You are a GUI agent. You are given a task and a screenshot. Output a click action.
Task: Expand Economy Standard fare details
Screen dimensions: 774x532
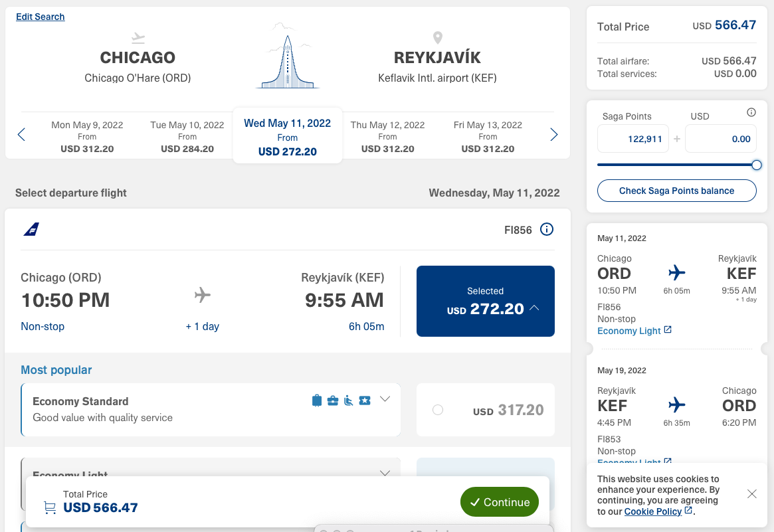coord(385,399)
